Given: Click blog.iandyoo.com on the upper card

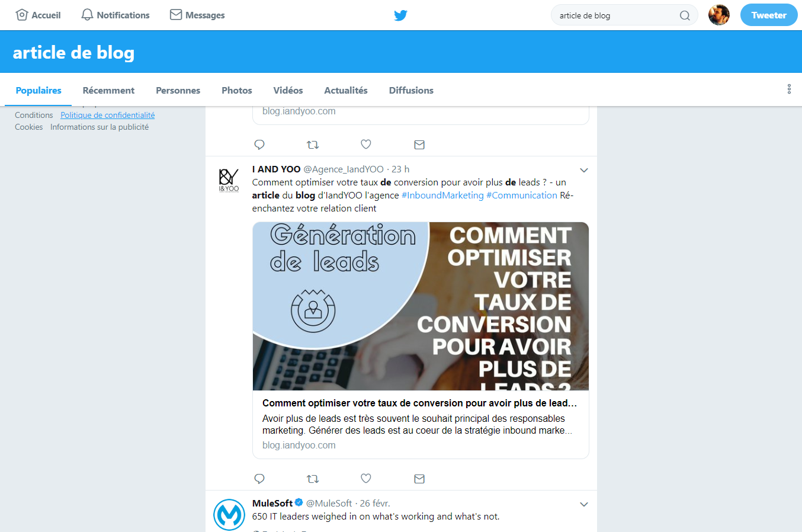Looking at the screenshot, I should [299, 111].
